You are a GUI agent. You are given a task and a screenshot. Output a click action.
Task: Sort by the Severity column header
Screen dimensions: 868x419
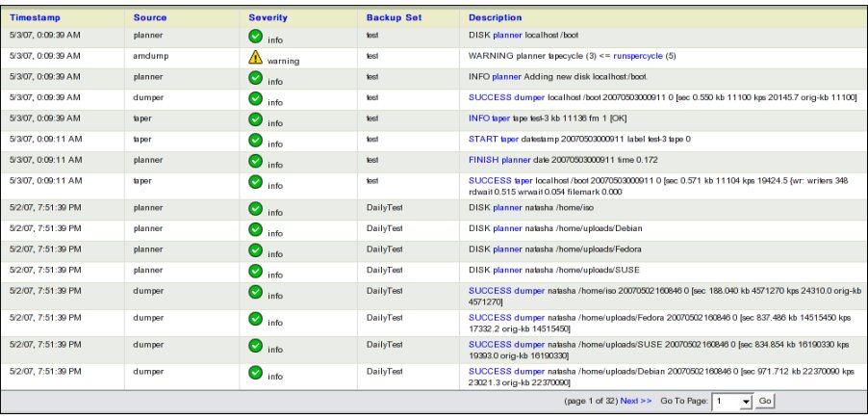[268, 17]
